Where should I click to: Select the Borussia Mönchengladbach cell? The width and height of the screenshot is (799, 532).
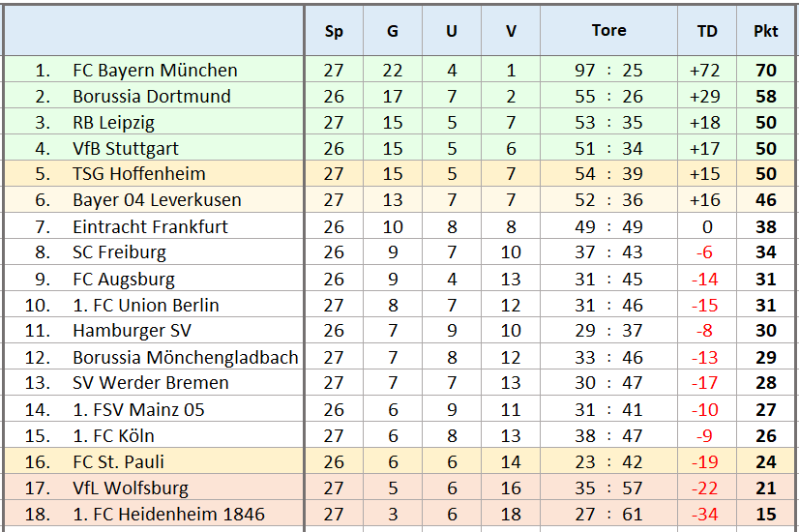[x=185, y=357]
